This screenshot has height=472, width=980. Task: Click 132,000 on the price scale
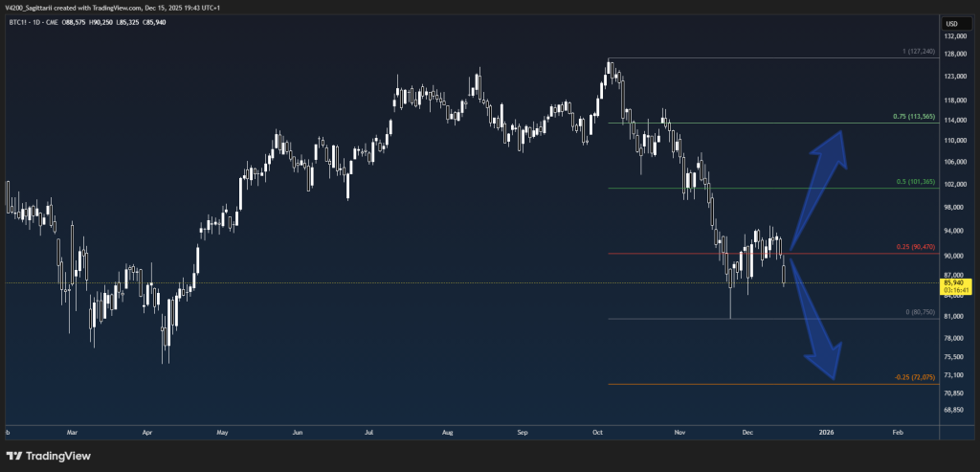click(x=951, y=36)
